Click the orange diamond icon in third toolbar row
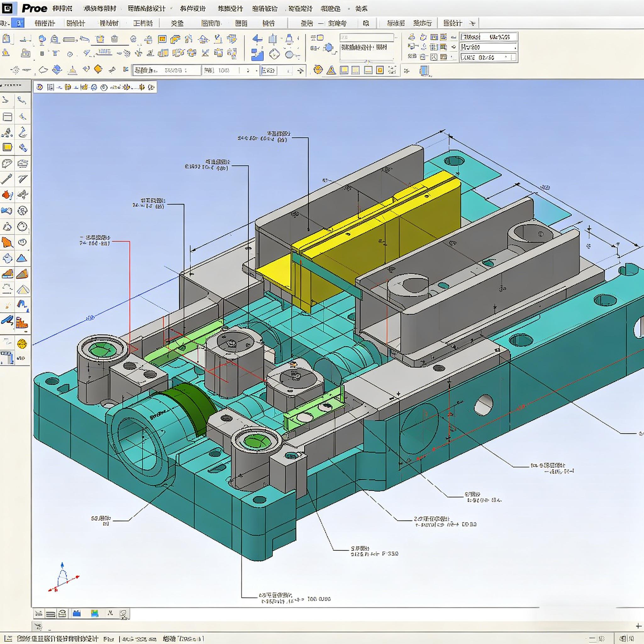This screenshot has height=644, width=644. pyautogui.click(x=98, y=69)
